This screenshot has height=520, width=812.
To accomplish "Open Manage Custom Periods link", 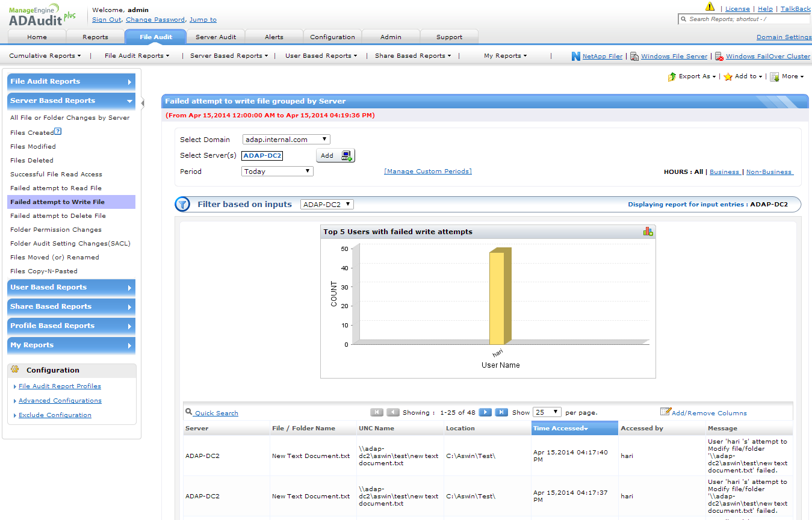I will coord(427,172).
